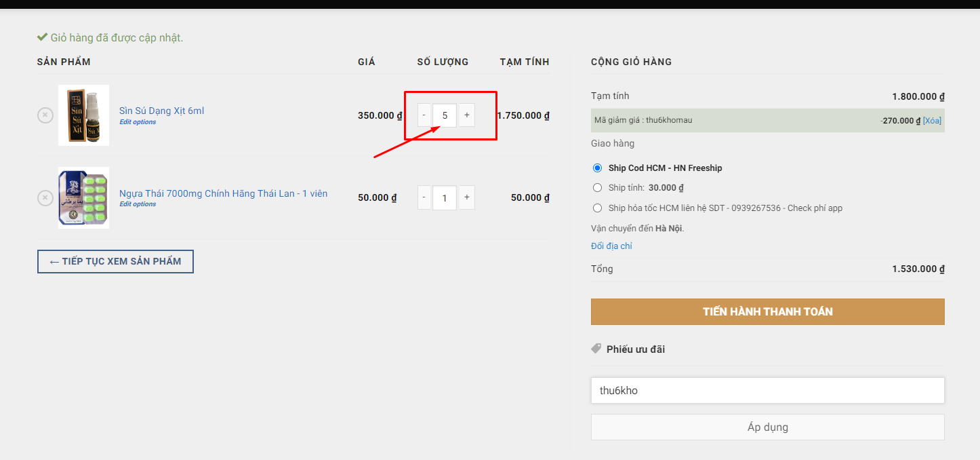Image resolution: width=980 pixels, height=460 pixels.
Task: Expand the Đổi địa chỉ address form
Action: pyautogui.click(x=611, y=246)
